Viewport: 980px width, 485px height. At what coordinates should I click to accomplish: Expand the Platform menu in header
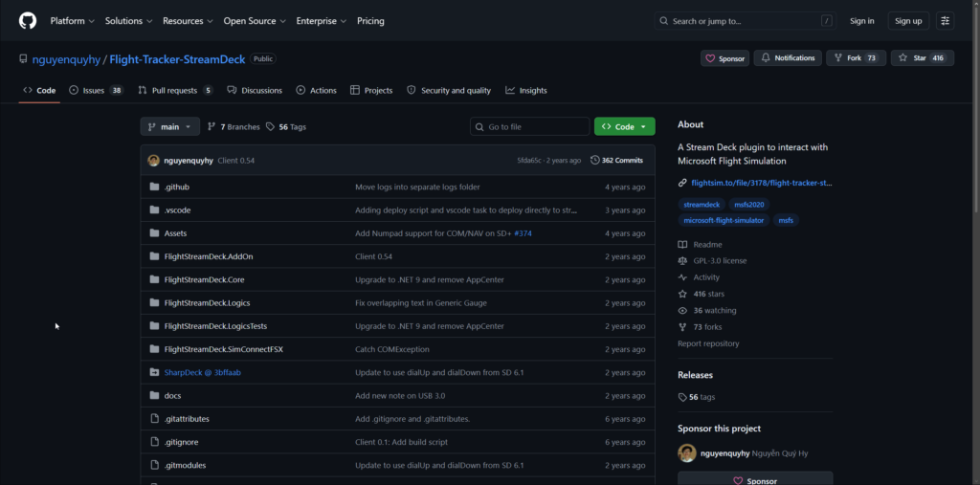coord(72,20)
